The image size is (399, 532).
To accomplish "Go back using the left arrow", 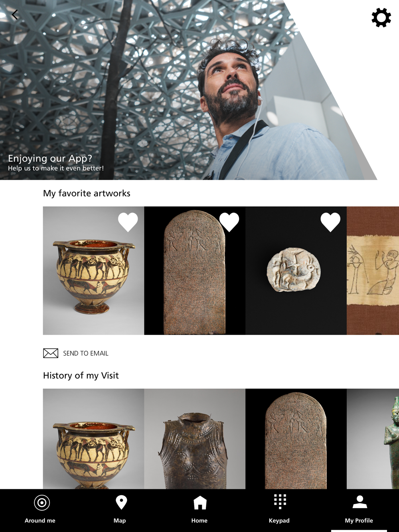I will pos(15,15).
